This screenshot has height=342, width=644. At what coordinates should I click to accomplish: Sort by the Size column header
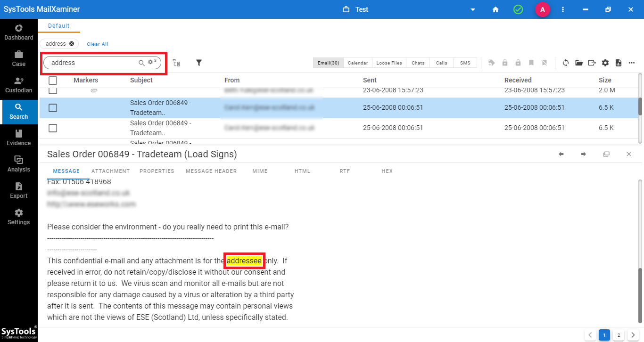605,80
